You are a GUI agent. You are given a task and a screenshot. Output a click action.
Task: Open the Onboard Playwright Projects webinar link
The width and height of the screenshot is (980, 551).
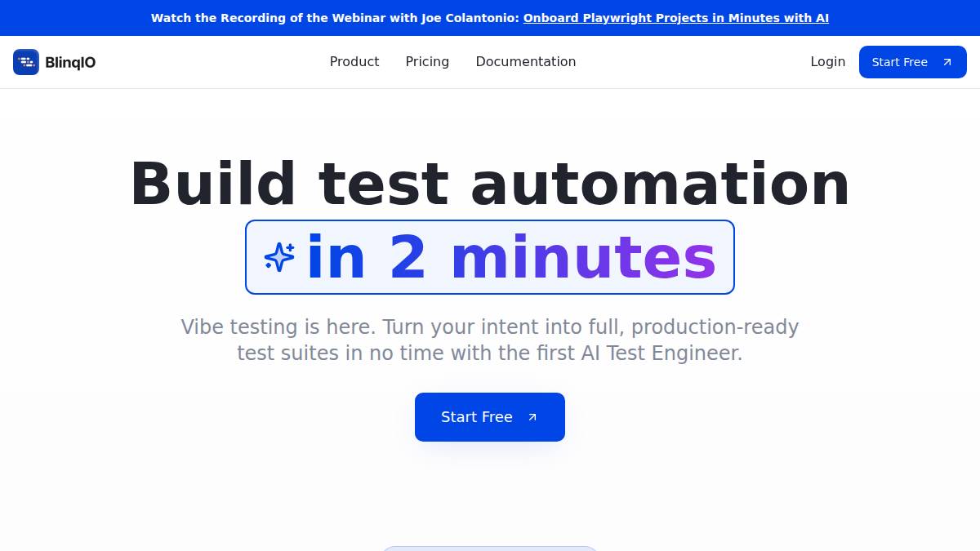[675, 18]
